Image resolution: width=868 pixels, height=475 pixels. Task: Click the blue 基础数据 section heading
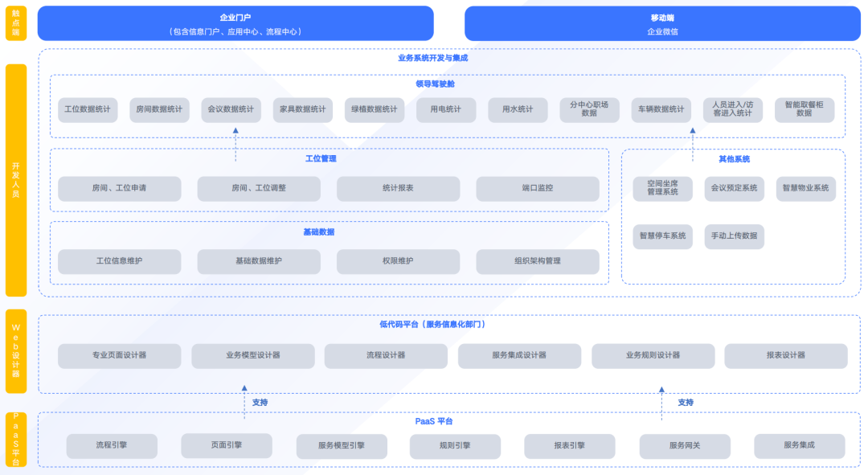click(319, 232)
